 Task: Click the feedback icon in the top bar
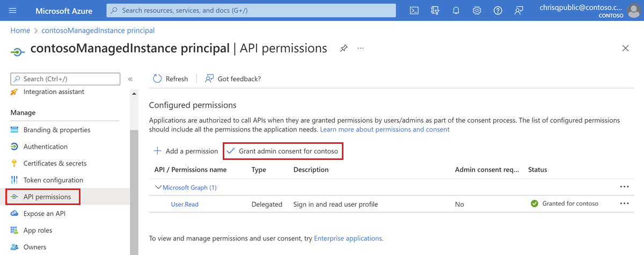pos(518,10)
